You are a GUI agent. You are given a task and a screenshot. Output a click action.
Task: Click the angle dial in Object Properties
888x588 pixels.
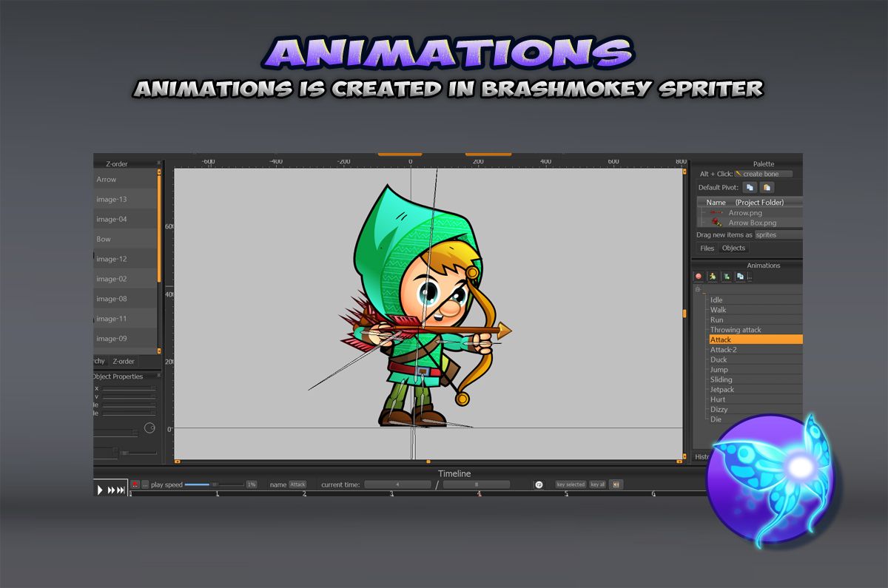149,428
